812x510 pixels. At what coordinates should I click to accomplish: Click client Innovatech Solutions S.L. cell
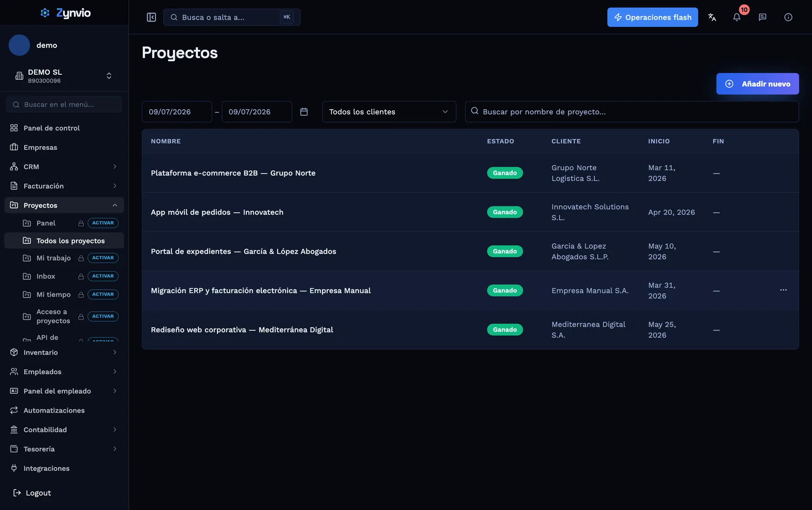590,212
